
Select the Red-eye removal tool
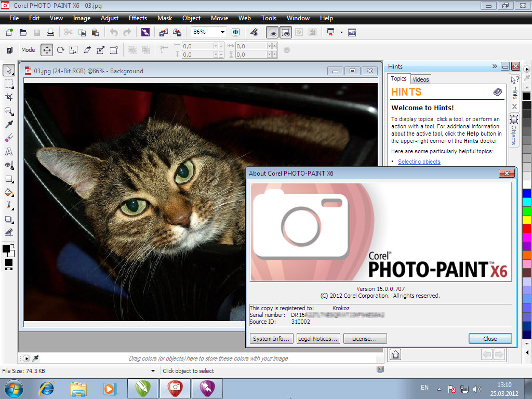pos(9,165)
